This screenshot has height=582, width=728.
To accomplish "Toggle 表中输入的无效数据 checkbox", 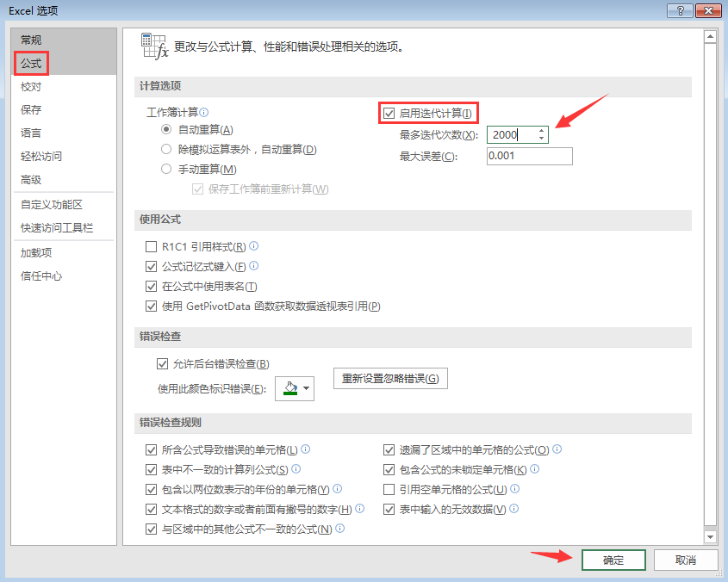I will click(x=389, y=510).
